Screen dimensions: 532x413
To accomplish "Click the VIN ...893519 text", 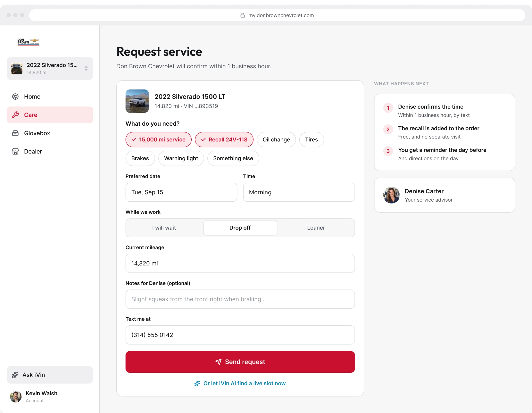I will click(x=201, y=106).
